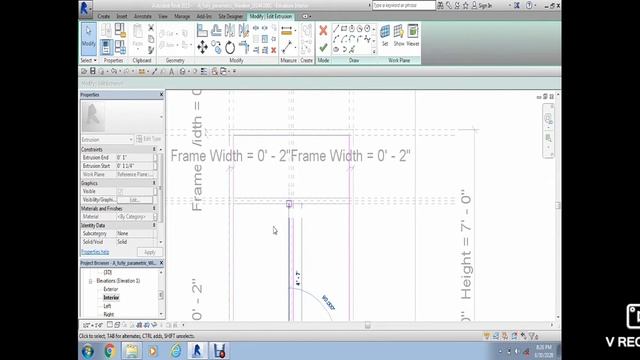
Task: Select the Modify arrow tool
Action: tap(89, 39)
